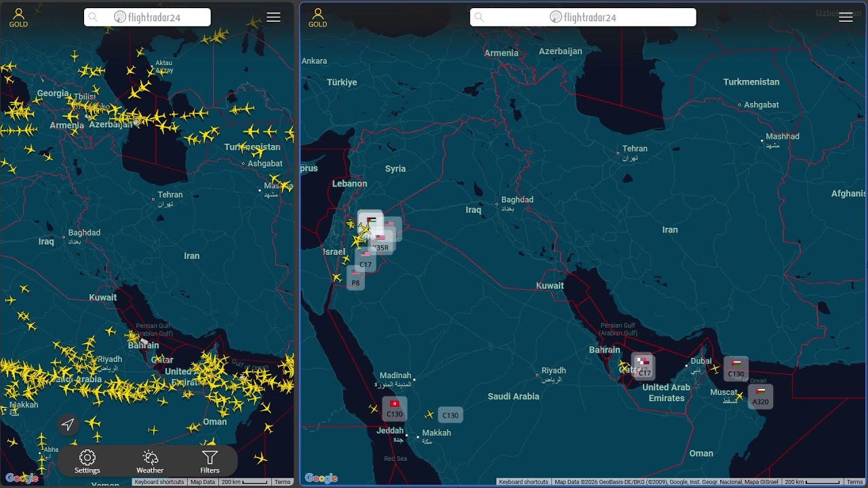Click the Tehran city label on right map
This screenshot has height=488, width=868.
click(x=635, y=148)
